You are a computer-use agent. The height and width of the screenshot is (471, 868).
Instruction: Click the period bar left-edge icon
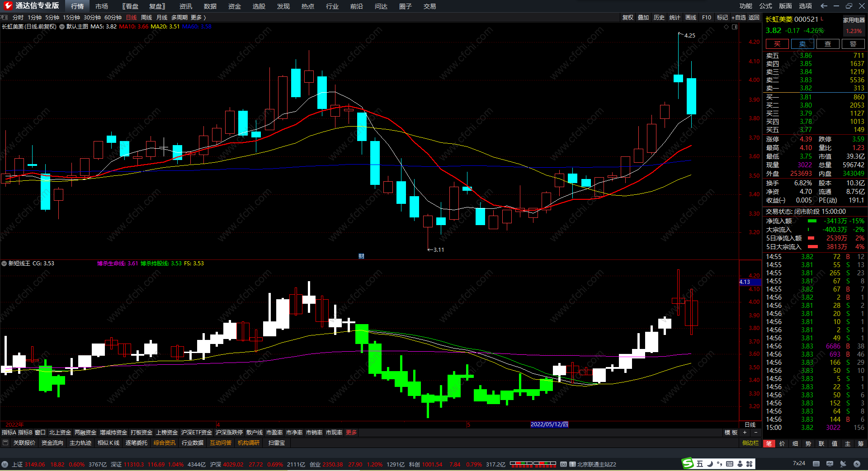click(4, 17)
